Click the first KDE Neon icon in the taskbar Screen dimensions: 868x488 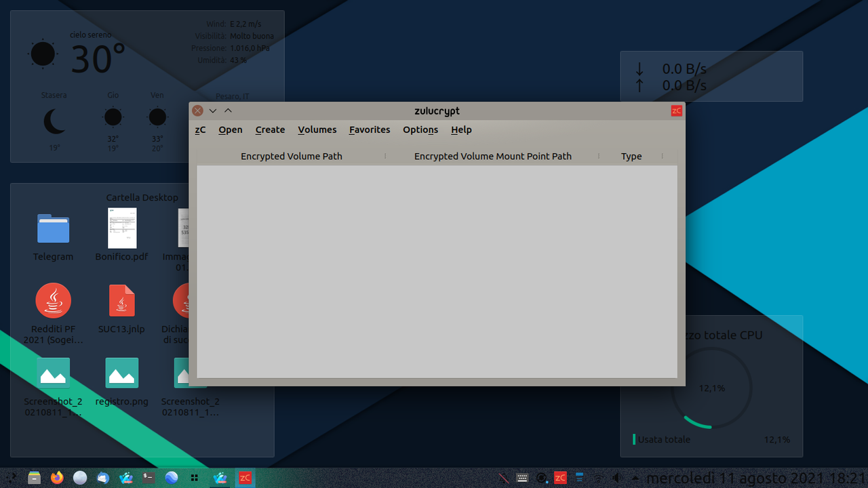125,478
